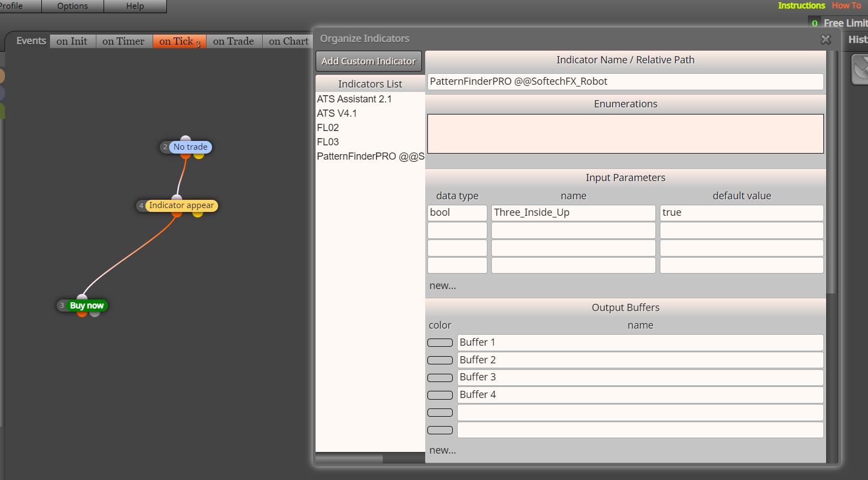Click yellow output dot of Indicator appear
The height and width of the screenshot is (480, 868).
(198, 214)
